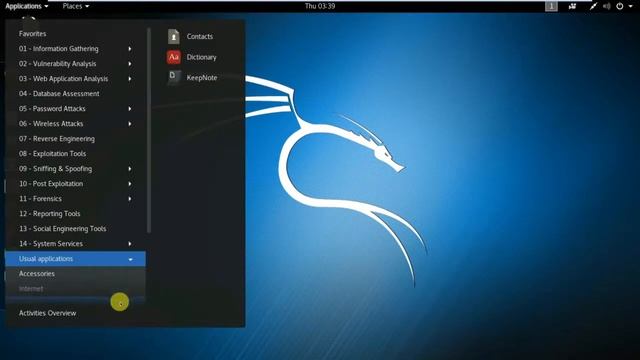640x360 pixels.
Task: Select 08 - Exploitation Tools
Action: (52, 154)
